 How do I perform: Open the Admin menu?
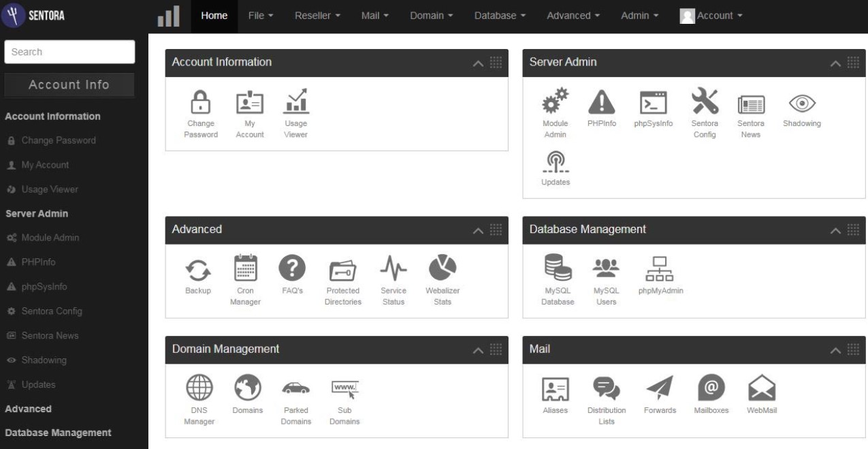tap(638, 15)
